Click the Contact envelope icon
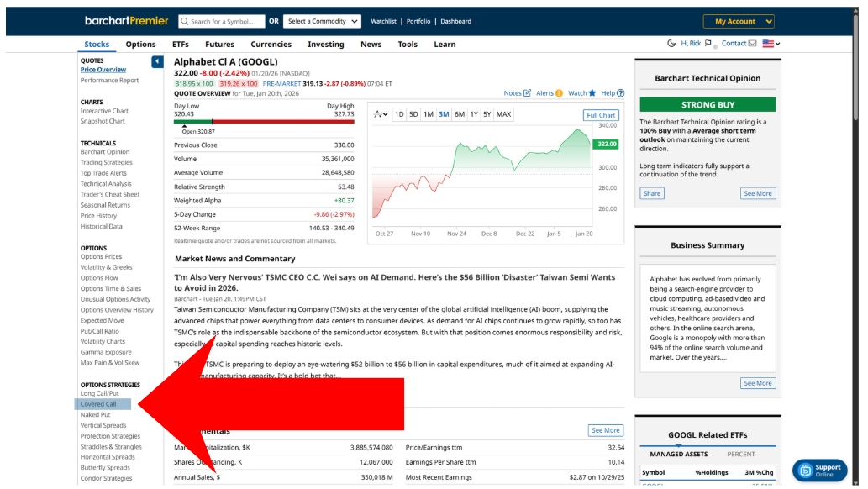868x489 pixels. coord(752,43)
